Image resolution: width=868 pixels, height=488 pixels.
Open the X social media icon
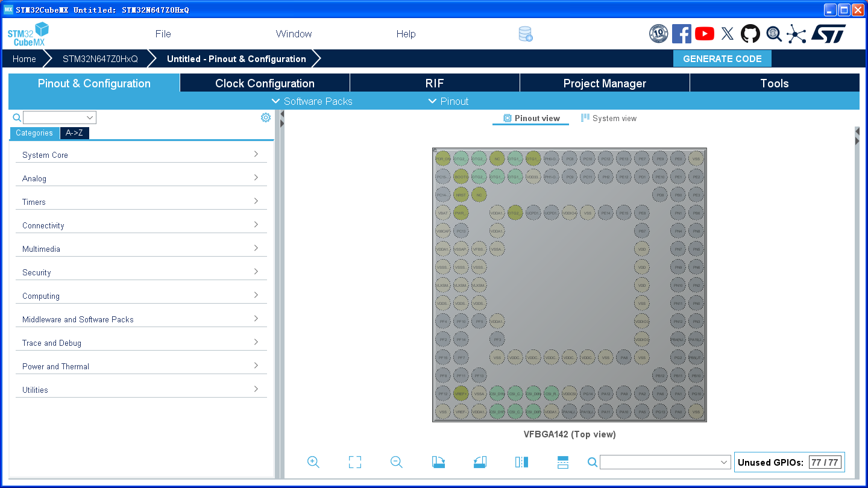728,34
